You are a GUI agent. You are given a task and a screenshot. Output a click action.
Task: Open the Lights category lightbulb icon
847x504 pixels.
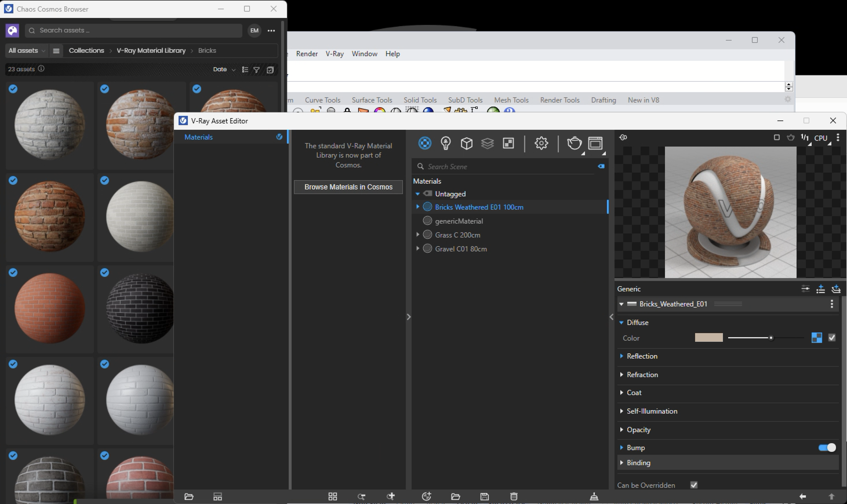446,143
